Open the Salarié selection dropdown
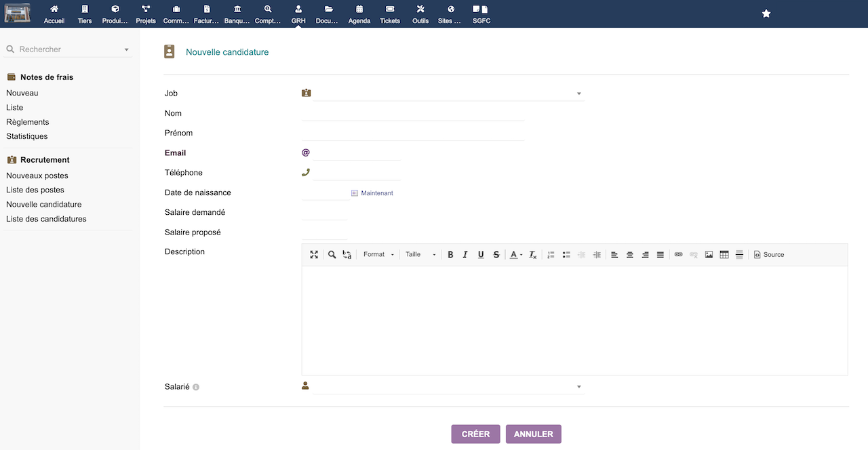 point(448,387)
